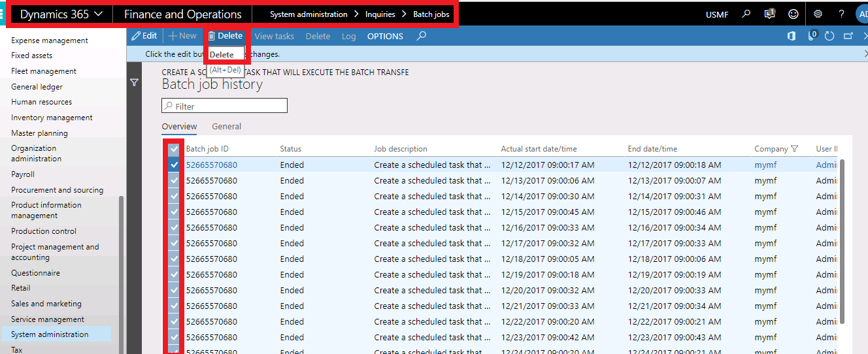
Task: Click the navigation pane scrollbar
Action: coord(120,274)
